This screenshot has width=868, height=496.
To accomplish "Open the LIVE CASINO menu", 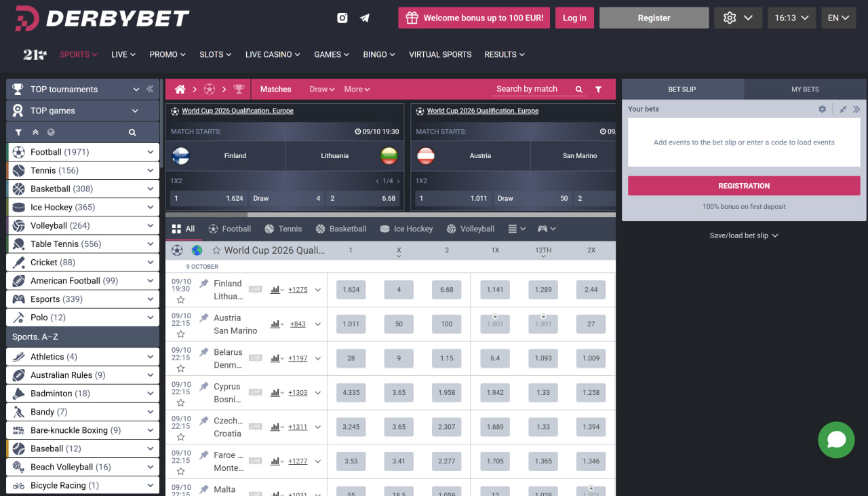I will [x=273, y=54].
